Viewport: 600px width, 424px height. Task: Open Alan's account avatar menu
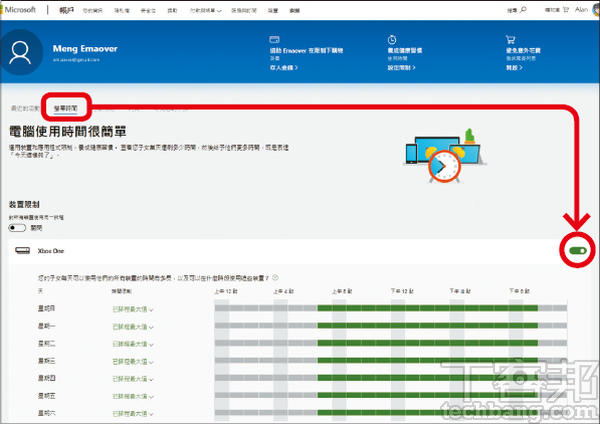click(596, 10)
